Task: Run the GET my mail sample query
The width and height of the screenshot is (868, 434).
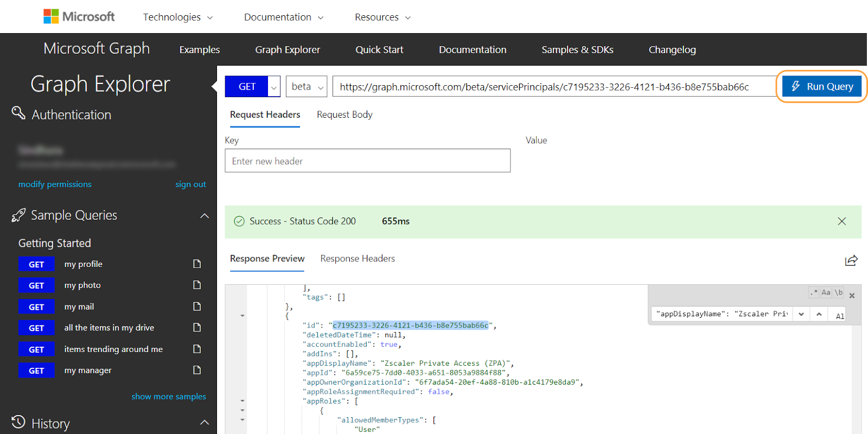Action: pyautogui.click(x=36, y=307)
